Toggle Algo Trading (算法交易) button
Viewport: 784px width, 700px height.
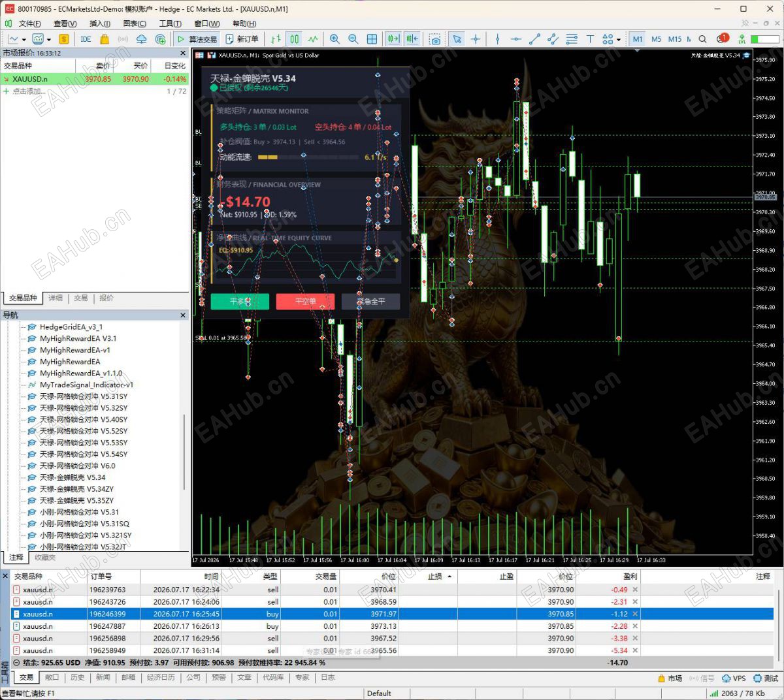click(197, 39)
